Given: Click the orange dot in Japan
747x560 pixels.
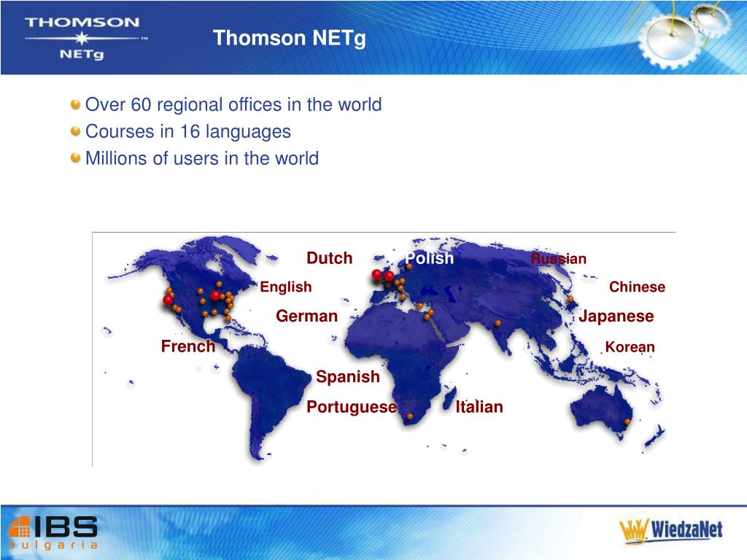Looking at the screenshot, I should [570, 299].
